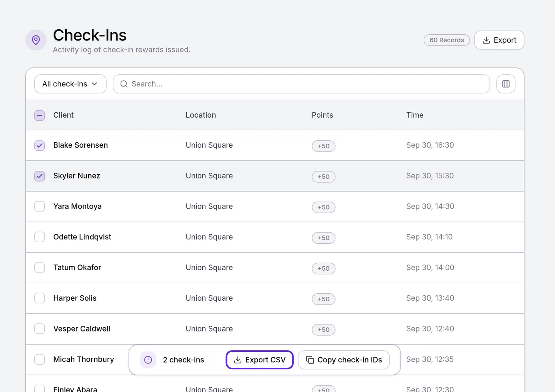This screenshot has height=392, width=555.
Task: Click the Points column header
Action: point(322,115)
